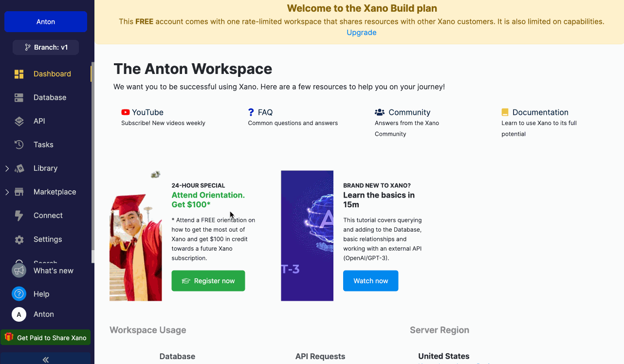Click 'Learn the basics in 15m' headline
Screen dimensions: 624x364
379,200
